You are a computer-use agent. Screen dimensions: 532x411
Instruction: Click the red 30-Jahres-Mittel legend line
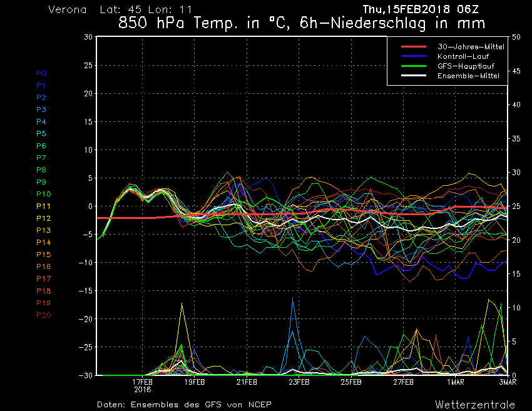pyautogui.click(x=414, y=46)
